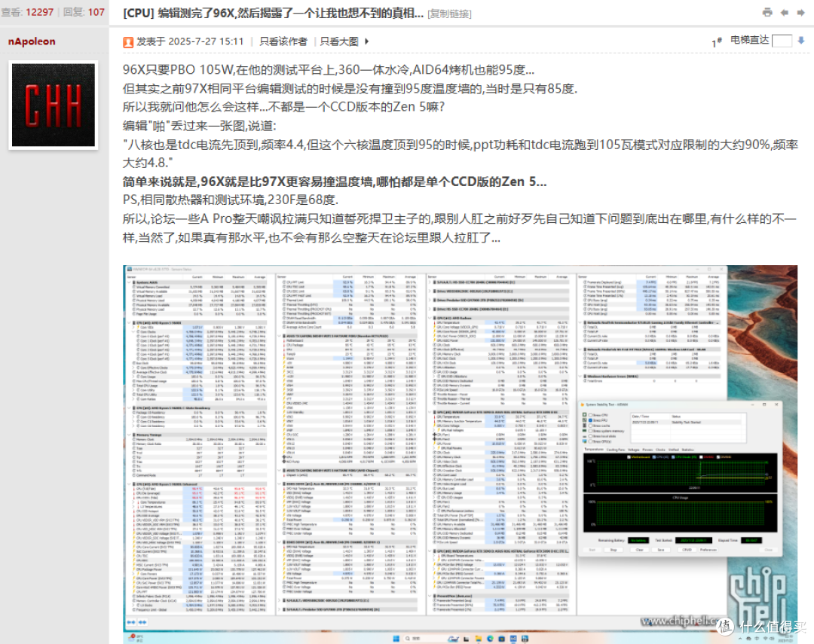Viewport: 814px width, 644px height.
Task: Click the orange poster icon before 发表于
Action: [x=128, y=42]
